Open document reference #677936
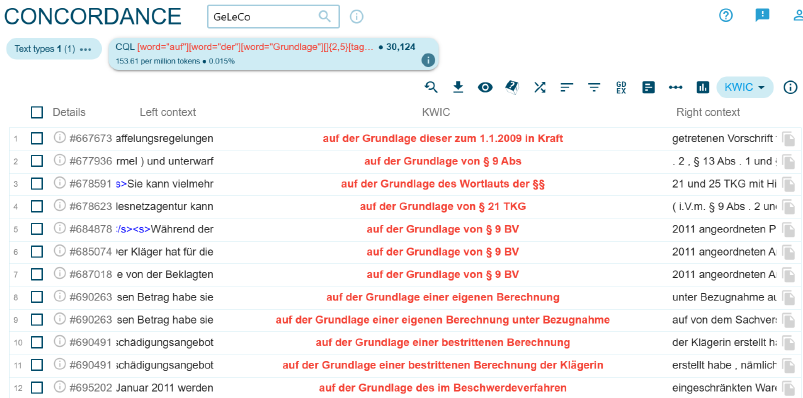The width and height of the screenshot is (803, 398). [x=91, y=161]
